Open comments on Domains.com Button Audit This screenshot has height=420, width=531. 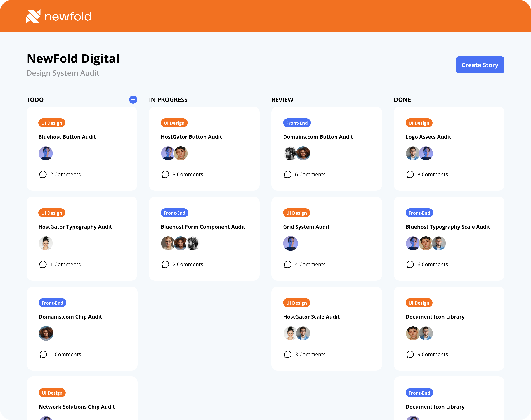click(x=305, y=174)
